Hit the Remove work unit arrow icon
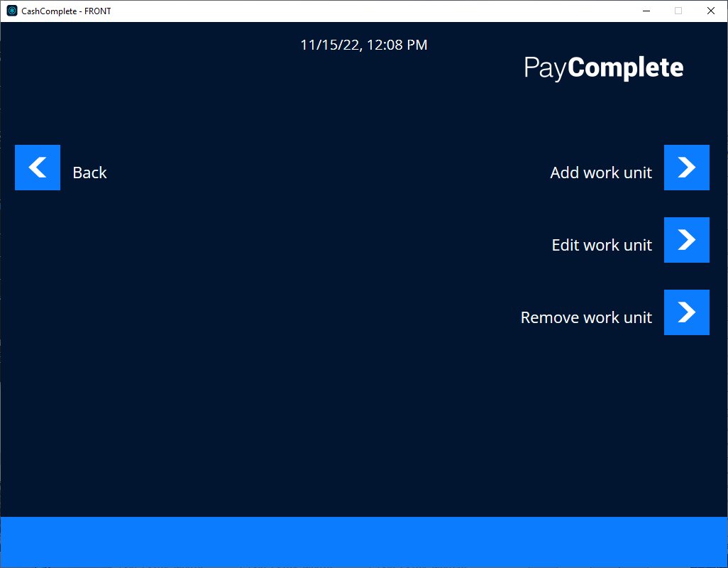Image resolution: width=728 pixels, height=568 pixels. pos(686,312)
